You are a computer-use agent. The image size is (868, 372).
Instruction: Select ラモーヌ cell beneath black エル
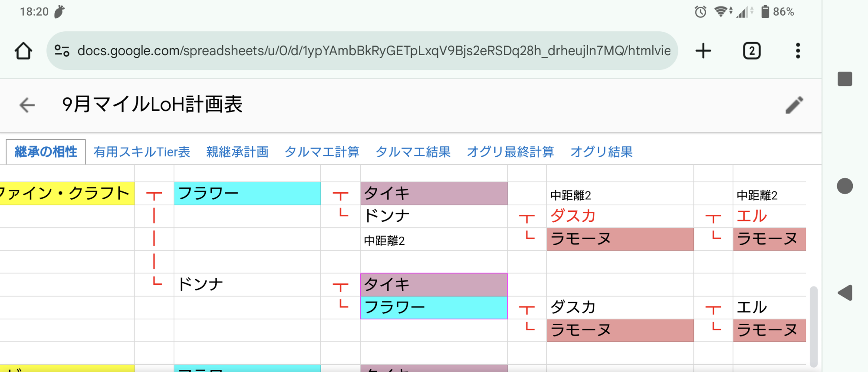(769, 330)
